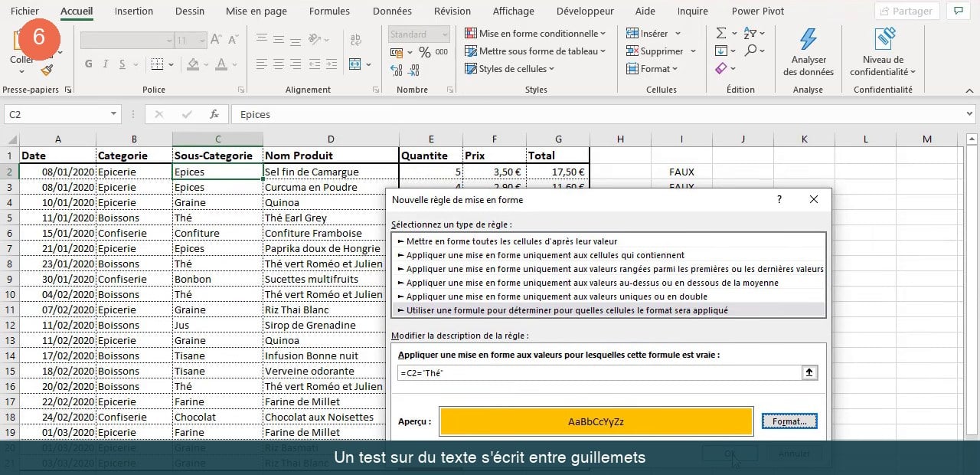
Task: Open the cell Format dropdown in Cellules
Action: [652, 68]
